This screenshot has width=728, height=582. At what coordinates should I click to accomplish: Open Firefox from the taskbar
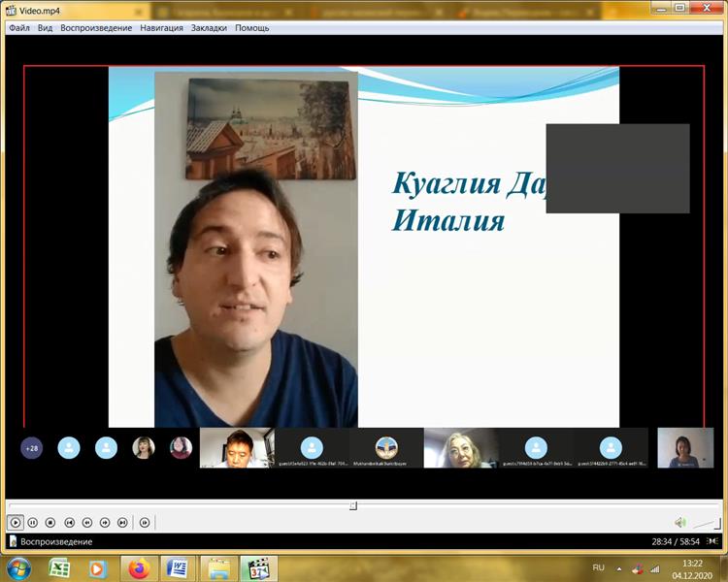139,567
